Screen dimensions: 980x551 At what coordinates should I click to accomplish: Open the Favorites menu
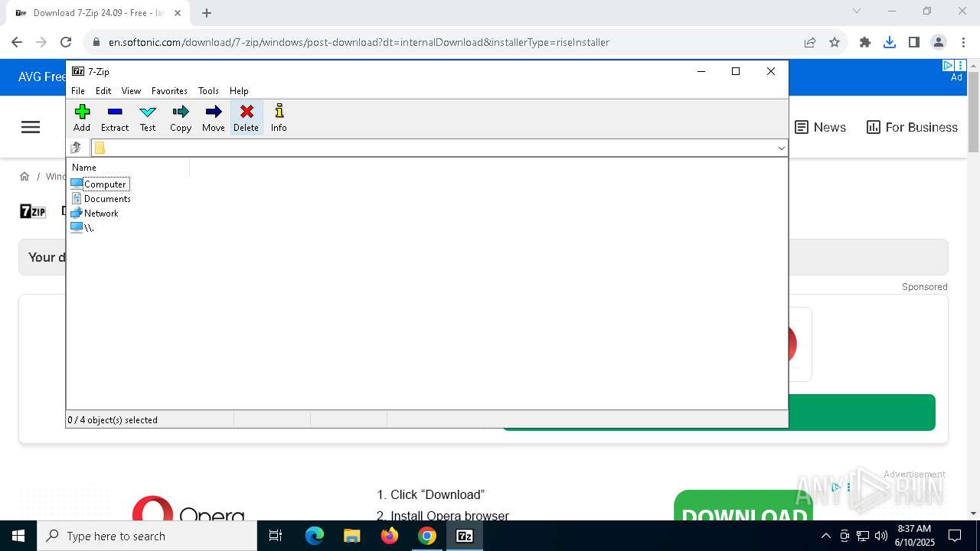169,90
